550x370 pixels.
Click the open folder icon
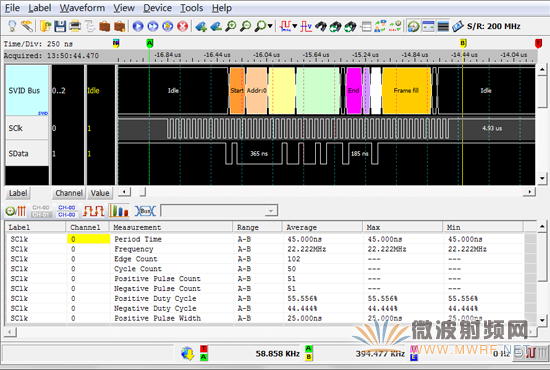click(46, 26)
